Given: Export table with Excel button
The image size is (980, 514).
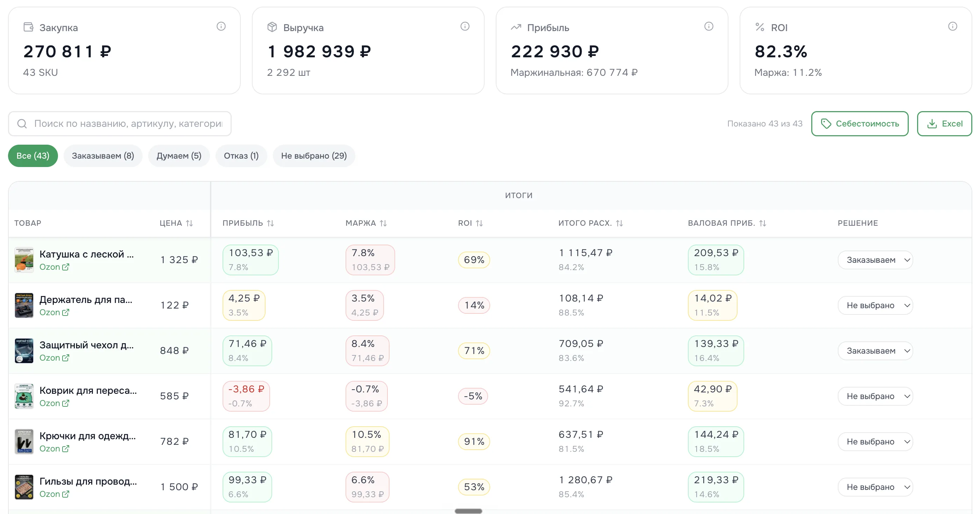Looking at the screenshot, I should tap(945, 124).
